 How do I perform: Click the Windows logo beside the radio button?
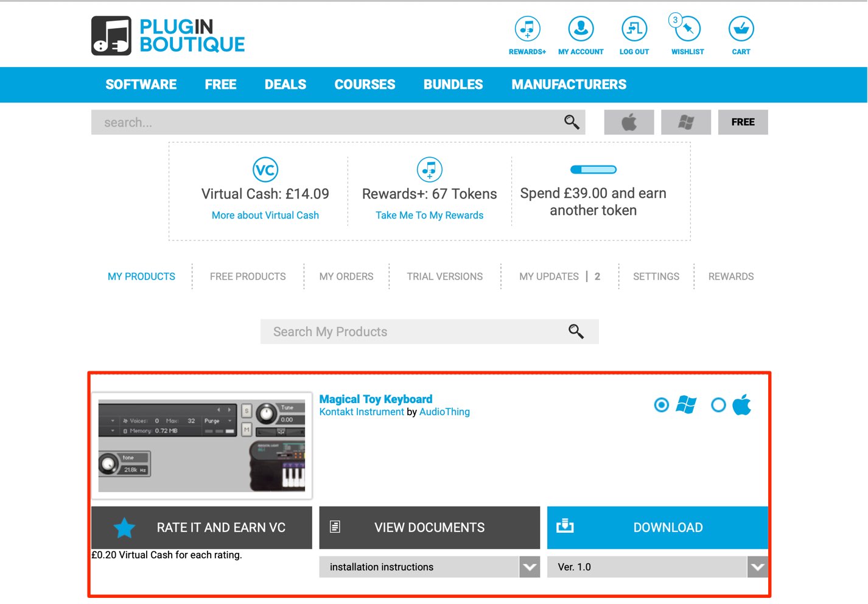(686, 405)
